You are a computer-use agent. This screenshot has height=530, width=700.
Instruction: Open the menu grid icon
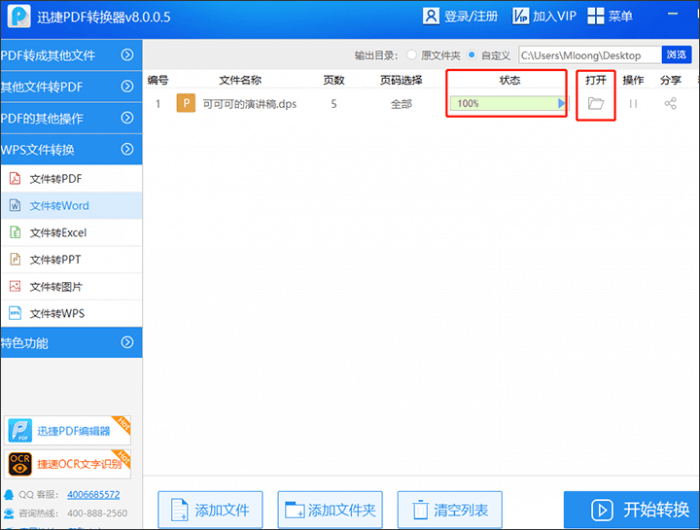596,16
